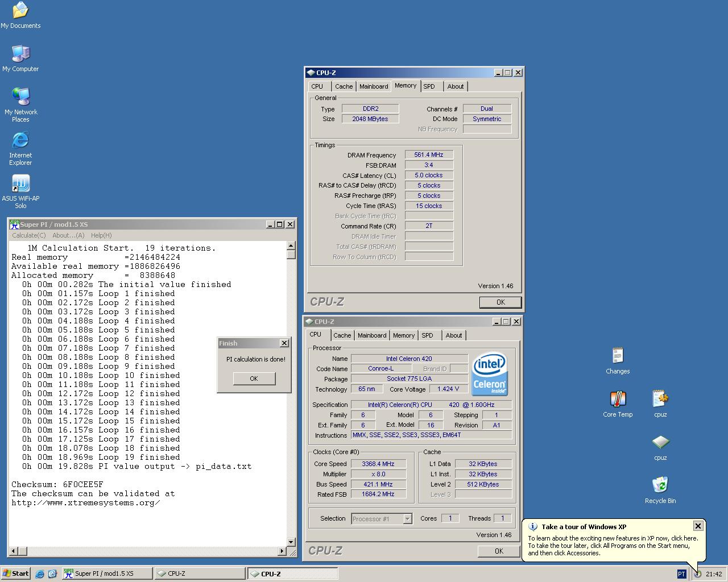Switch to About tab in lower CPU-Z

coord(454,335)
